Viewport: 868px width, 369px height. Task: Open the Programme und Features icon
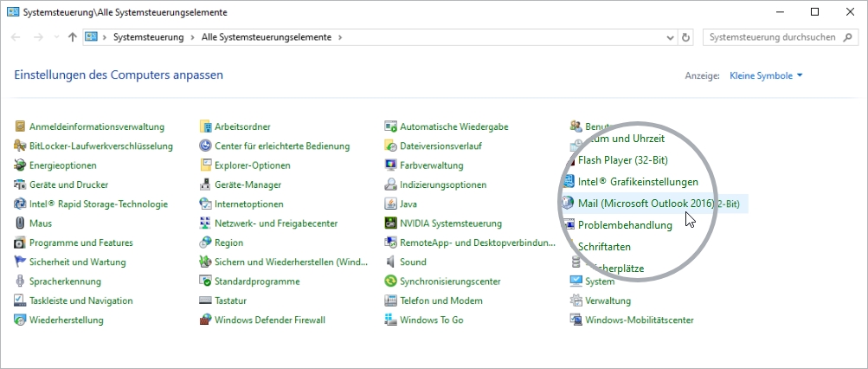20,243
